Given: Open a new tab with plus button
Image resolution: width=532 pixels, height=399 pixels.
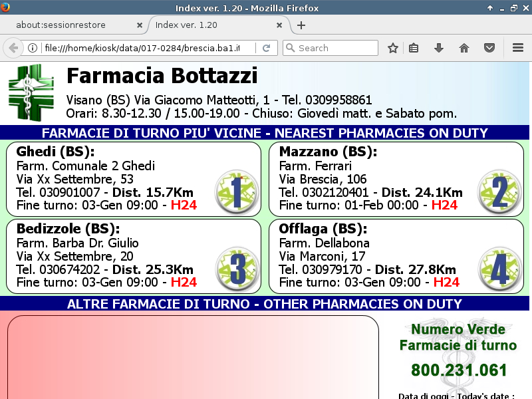Looking at the screenshot, I should point(301,25).
